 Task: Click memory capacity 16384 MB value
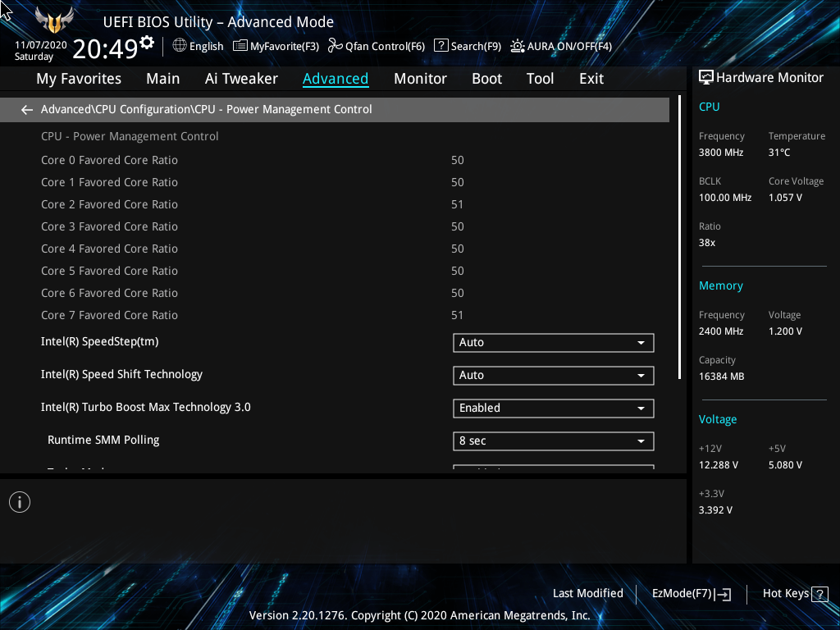coord(721,377)
